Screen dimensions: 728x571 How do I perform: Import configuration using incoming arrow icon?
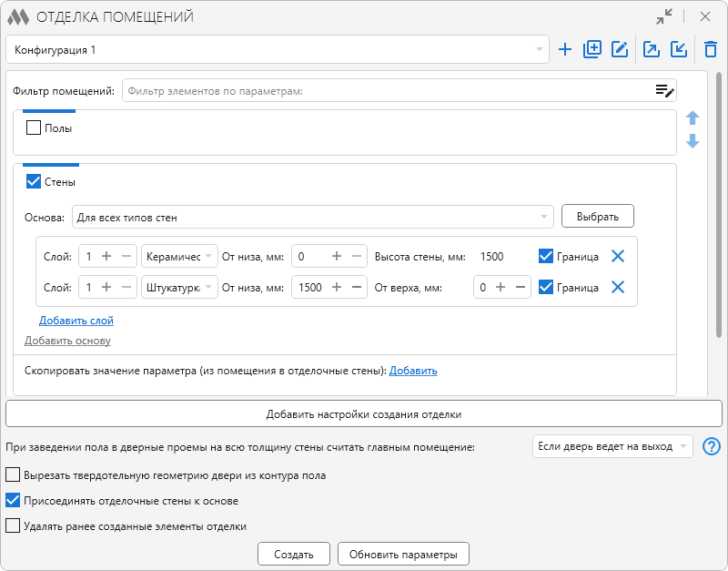pyautogui.click(x=679, y=49)
